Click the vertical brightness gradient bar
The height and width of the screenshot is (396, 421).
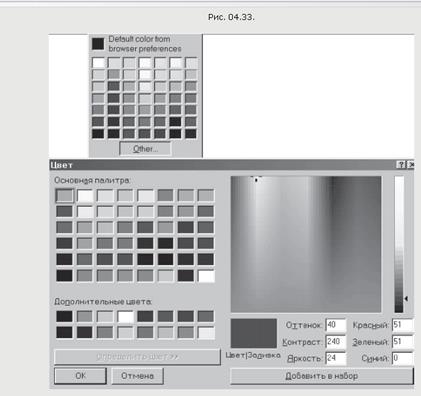399,244
